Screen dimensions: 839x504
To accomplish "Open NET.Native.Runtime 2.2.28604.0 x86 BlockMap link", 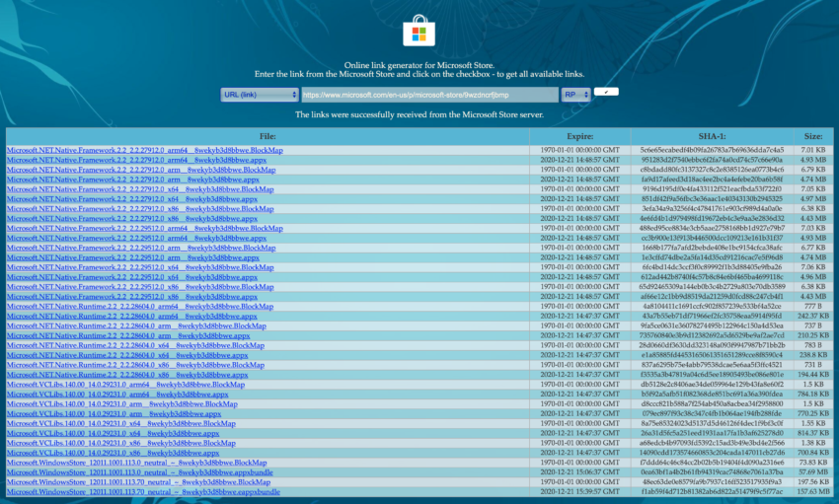I will (135, 365).
